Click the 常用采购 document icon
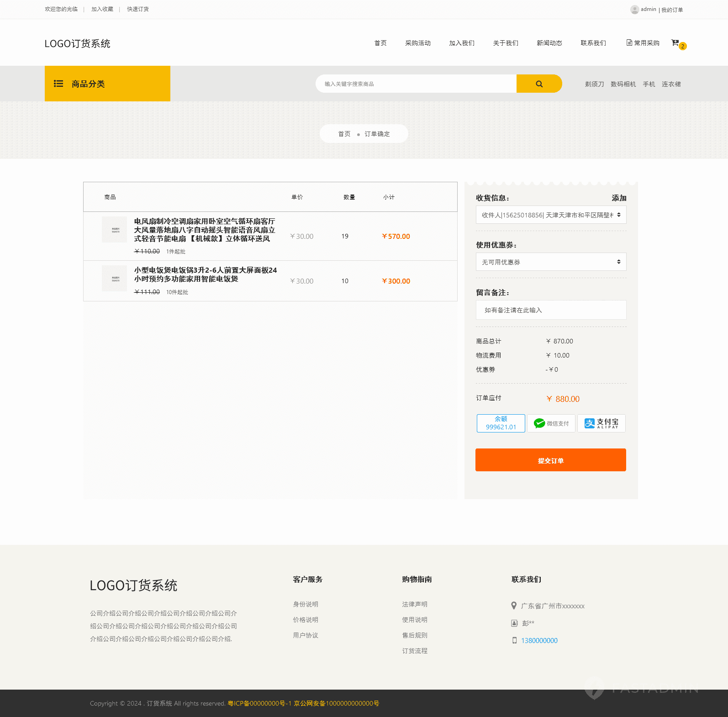728x717 pixels. pyautogui.click(x=629, y=43)
